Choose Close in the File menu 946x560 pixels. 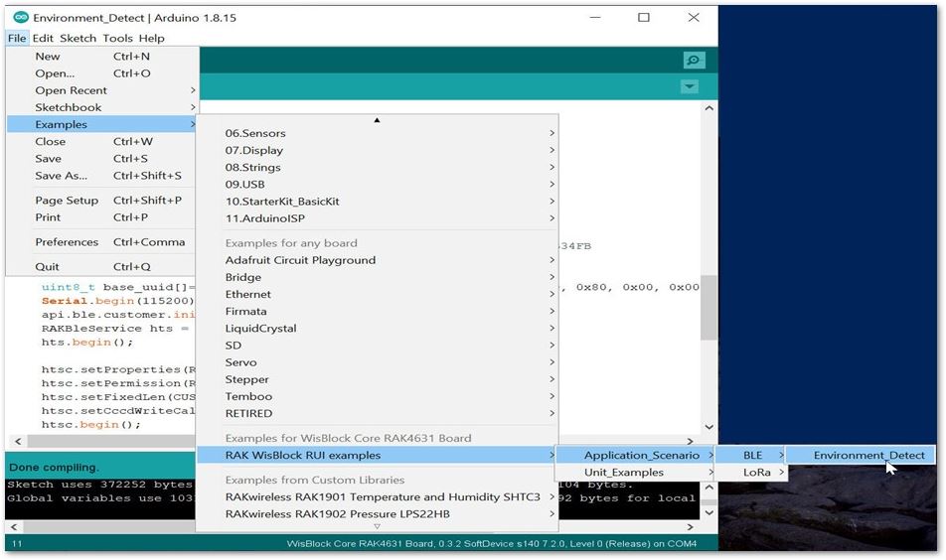[x=102, y=142]
